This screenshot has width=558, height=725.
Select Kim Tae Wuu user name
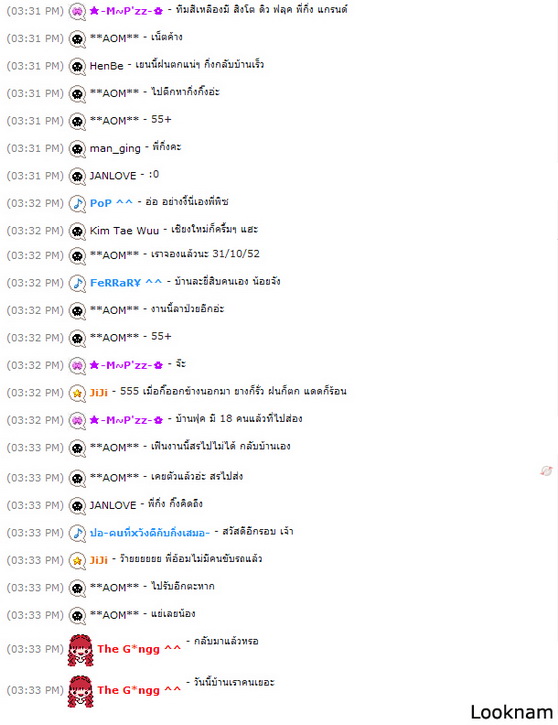coord(124,230)
